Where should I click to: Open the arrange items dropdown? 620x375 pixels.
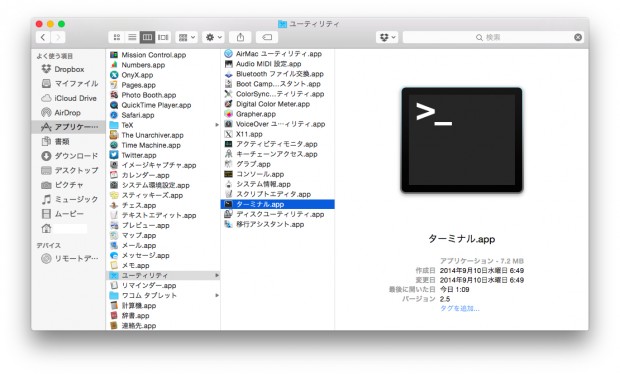(187, 37)
